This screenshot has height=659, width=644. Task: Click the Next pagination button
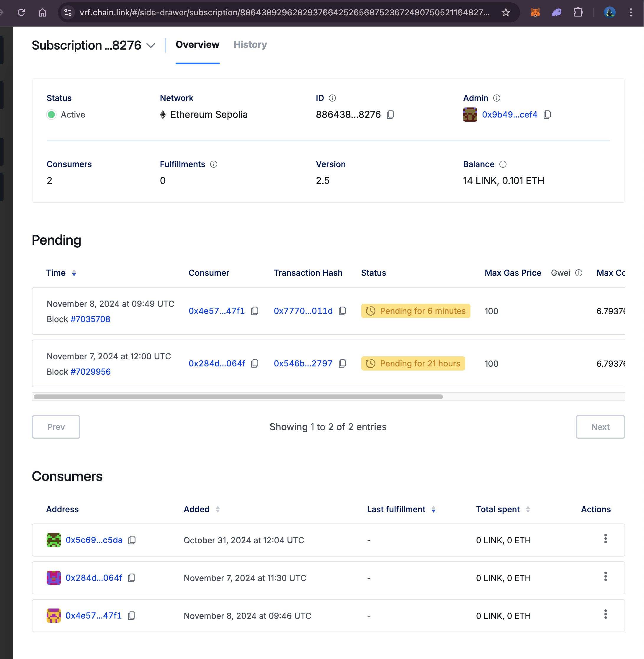[x=600, y=427]
